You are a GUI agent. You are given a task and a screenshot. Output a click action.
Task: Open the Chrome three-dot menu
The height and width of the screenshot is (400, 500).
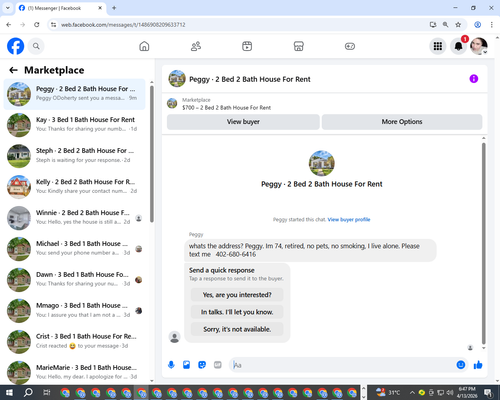coord(492,25)
